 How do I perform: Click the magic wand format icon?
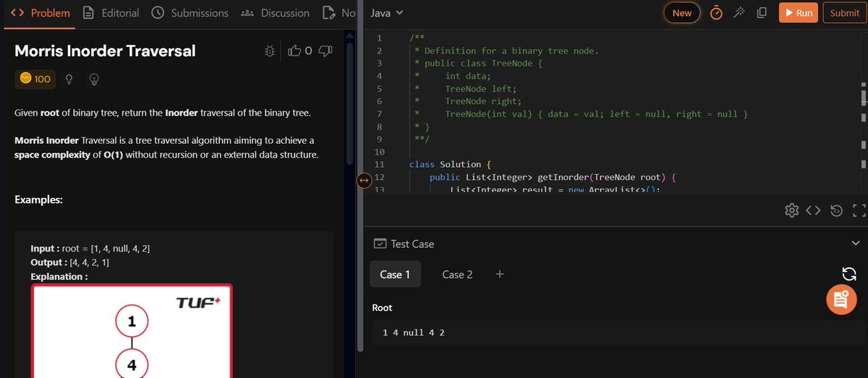point(739,13)
